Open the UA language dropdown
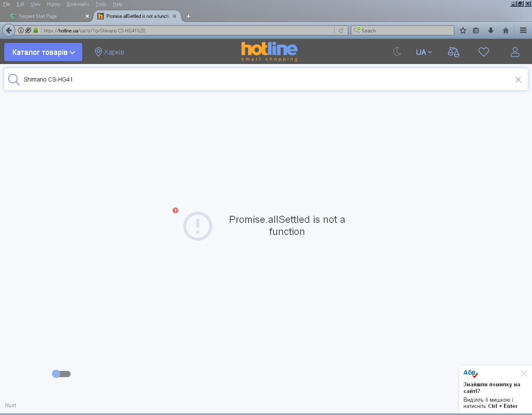 point(424,52)
